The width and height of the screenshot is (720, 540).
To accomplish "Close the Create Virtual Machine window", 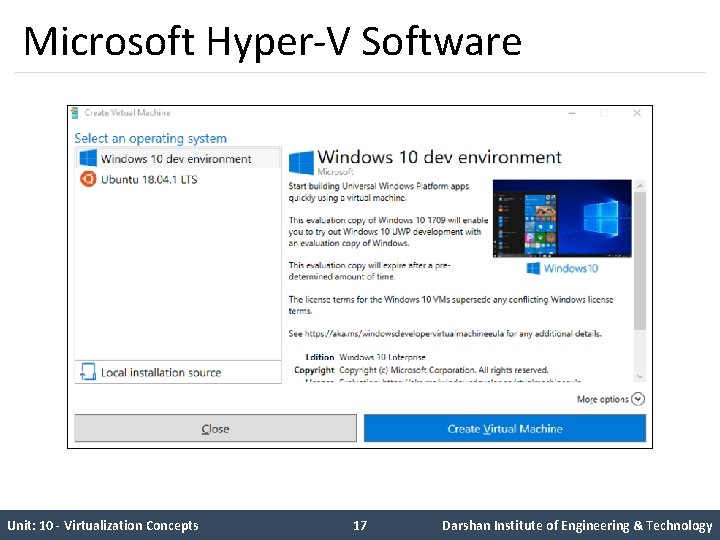I will 636,113.
